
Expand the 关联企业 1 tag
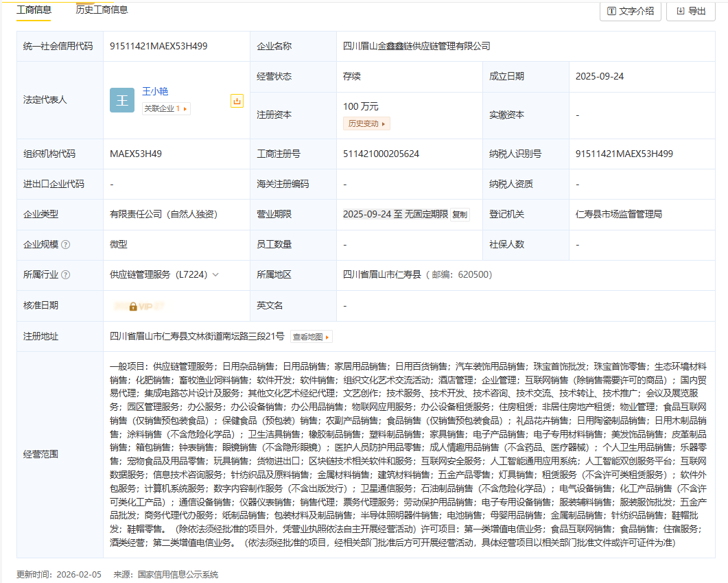(166, 108)
